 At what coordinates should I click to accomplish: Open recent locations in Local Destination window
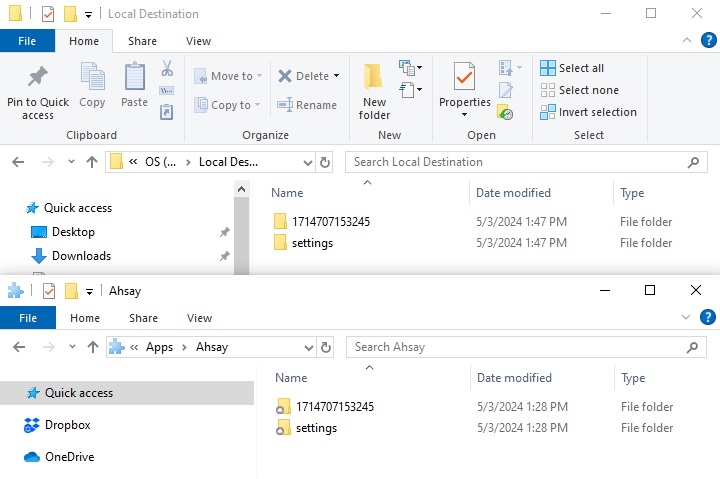click(71, 162)
